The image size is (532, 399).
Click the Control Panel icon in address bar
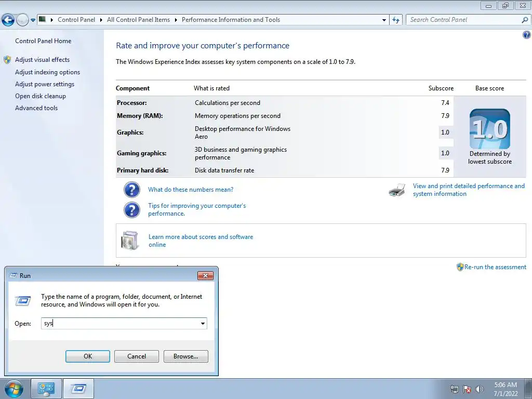click(x=43, y=19)
